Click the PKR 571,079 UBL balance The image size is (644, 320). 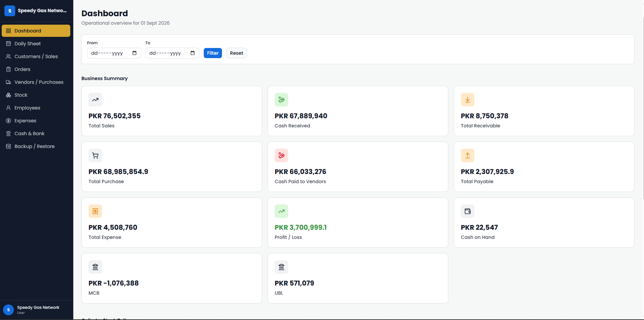pyautogui.click(x=294, y=283)
